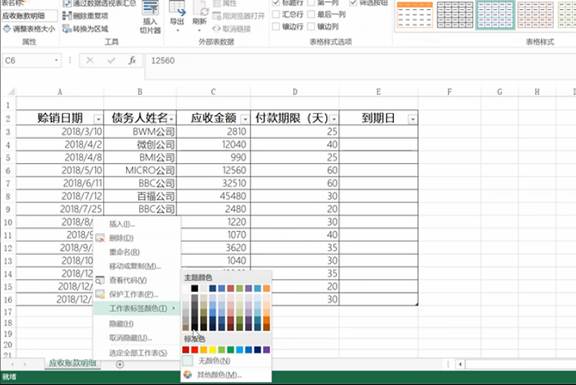Open the 赊销日期 column filter dropdown
The image size is (576, 385).
tap(98, 119)
